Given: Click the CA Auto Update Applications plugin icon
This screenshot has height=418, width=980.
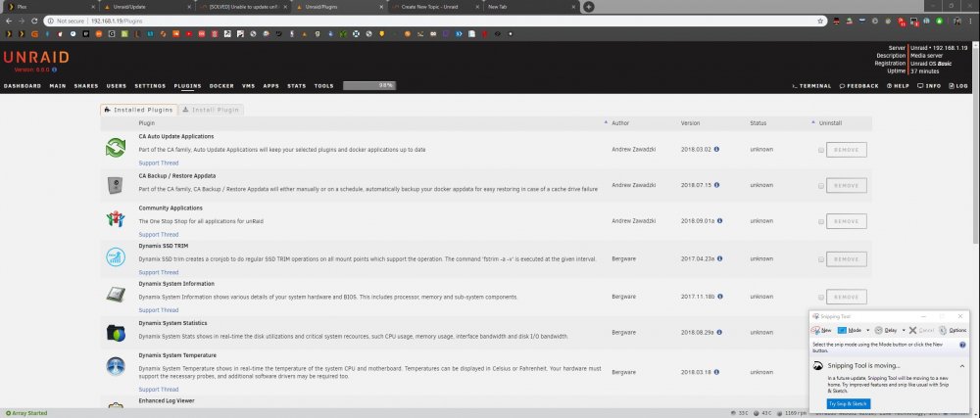Looking at the screenshot, I should click(x=116, y=149).
